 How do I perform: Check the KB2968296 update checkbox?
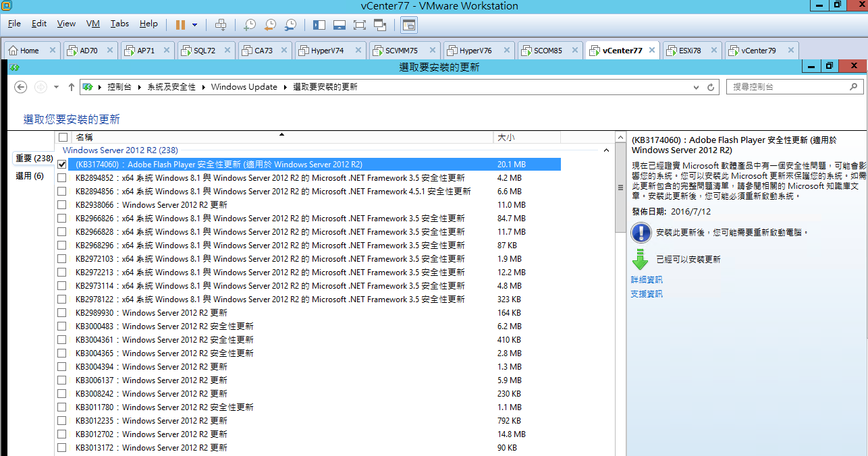coord(62,246)
